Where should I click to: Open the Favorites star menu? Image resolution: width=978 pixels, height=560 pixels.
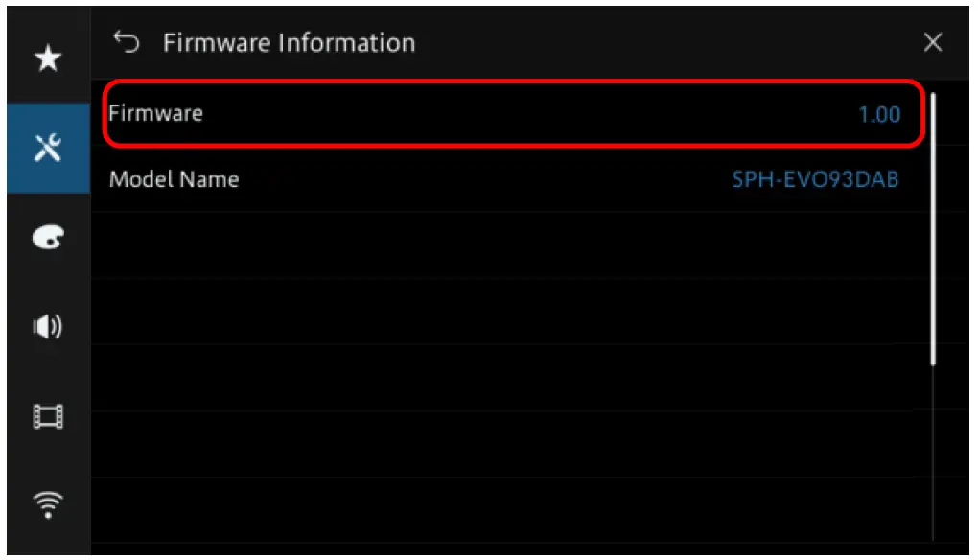(x=48, y=59)
